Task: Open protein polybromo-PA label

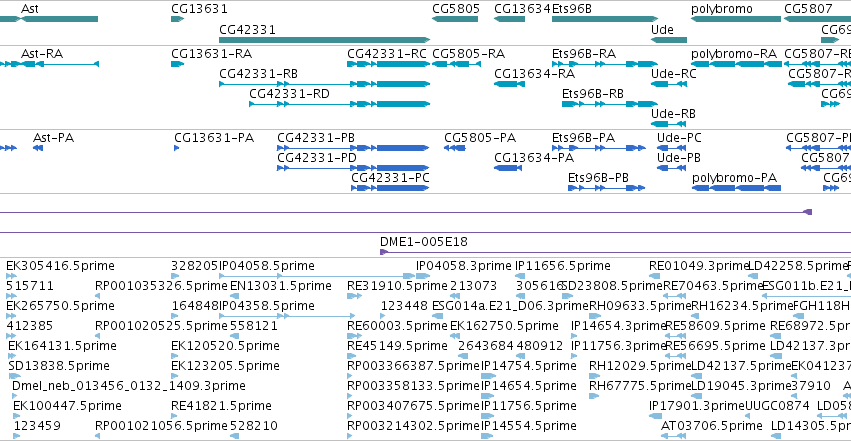Action: pyautogui.click(x=734, y=178)
